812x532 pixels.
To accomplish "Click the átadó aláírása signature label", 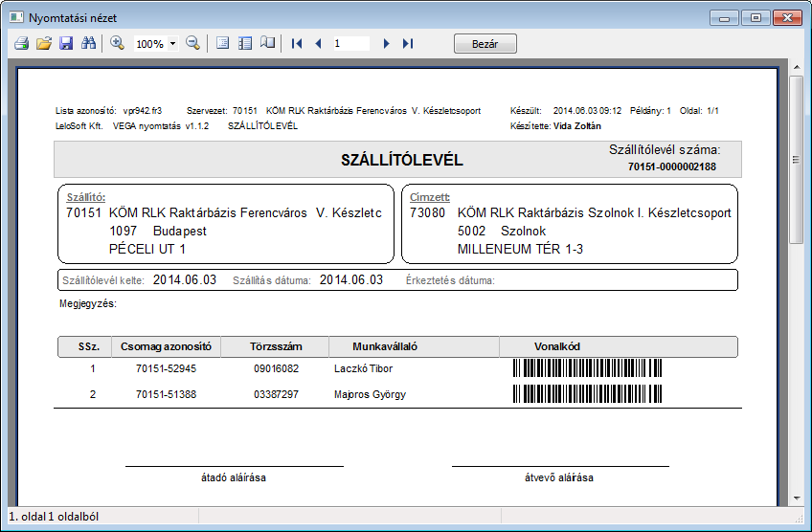I will [x=234, y=477].
